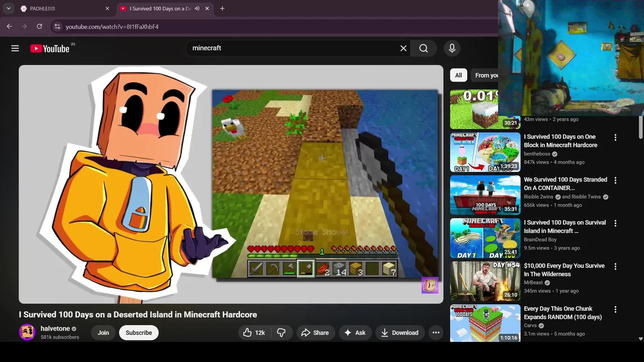
Task: Close the PADHLE!!!!!! tab
Action: pyautogui.click(x=107, y=9)
